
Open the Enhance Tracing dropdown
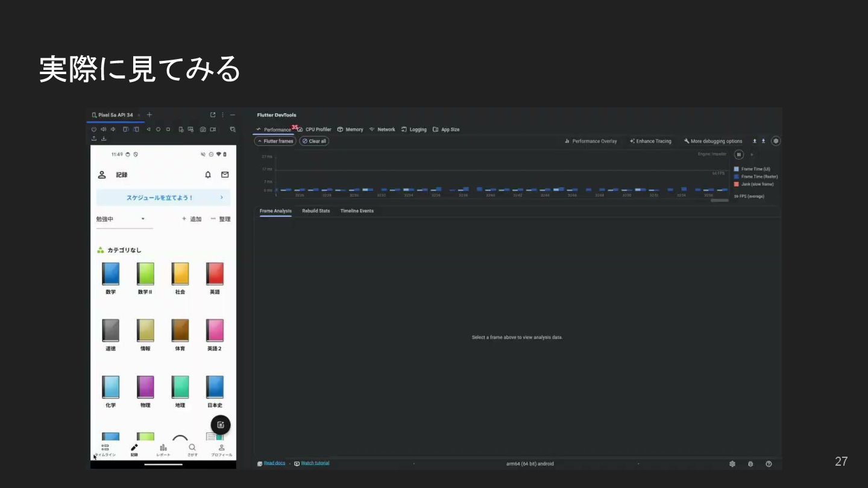click(650, 141)
